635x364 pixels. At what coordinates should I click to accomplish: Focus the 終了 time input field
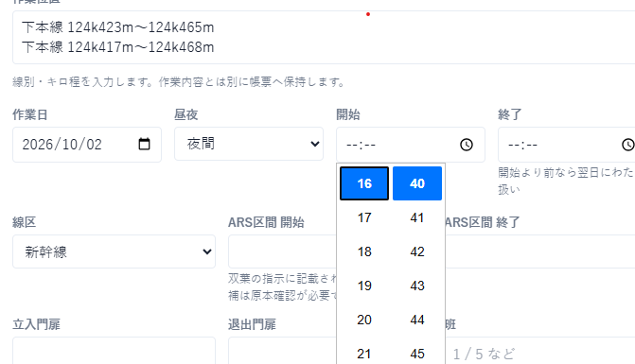(x=566, y=145)
